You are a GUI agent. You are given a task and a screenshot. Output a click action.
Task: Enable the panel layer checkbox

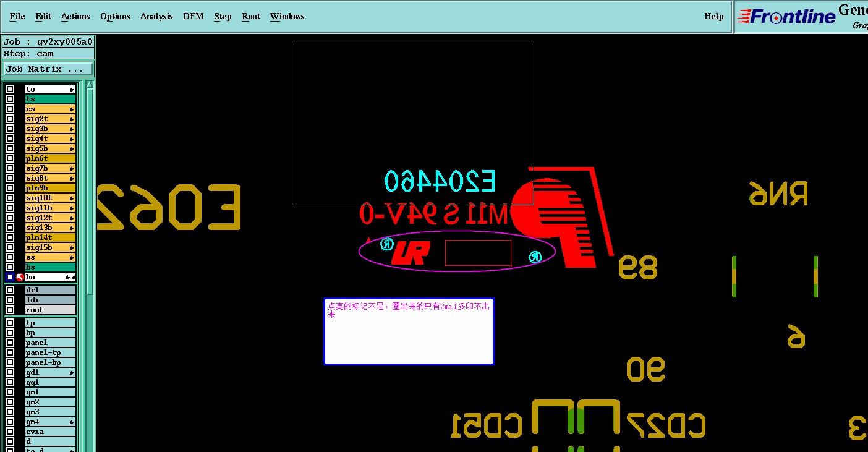tap(10, 343)
